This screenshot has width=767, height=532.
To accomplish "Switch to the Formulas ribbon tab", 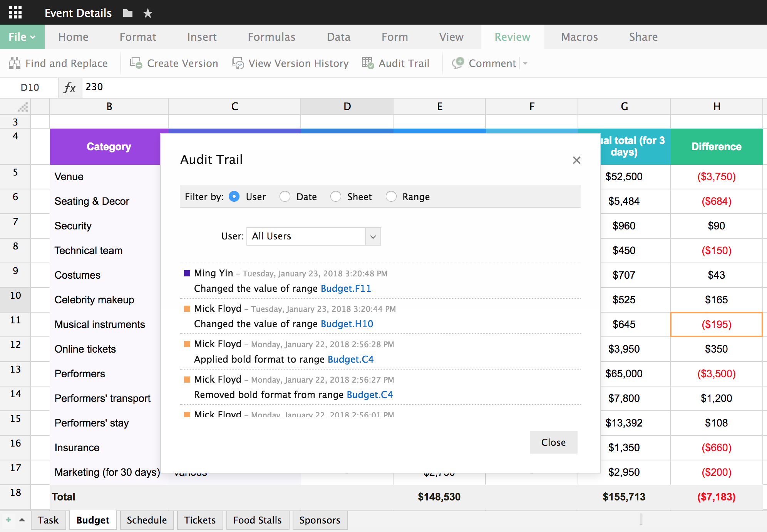I will (271, 37).
